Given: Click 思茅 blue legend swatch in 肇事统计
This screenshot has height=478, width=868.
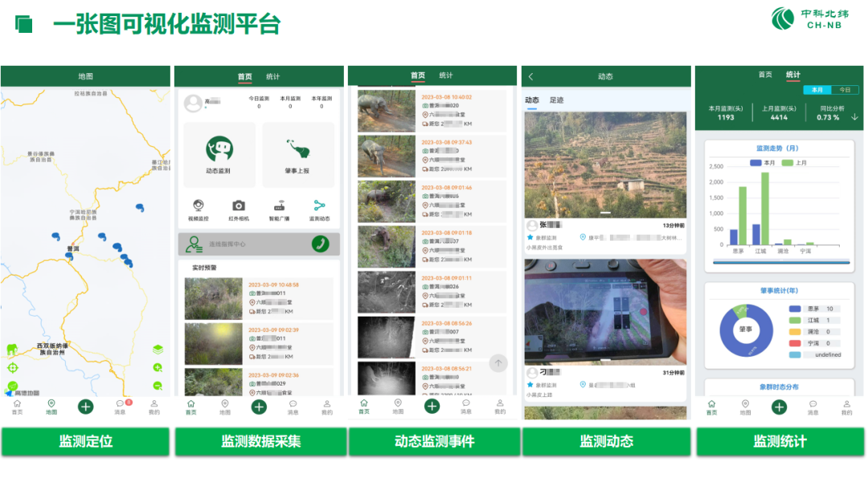Looking at the screenshot, I should coord(795,308).
